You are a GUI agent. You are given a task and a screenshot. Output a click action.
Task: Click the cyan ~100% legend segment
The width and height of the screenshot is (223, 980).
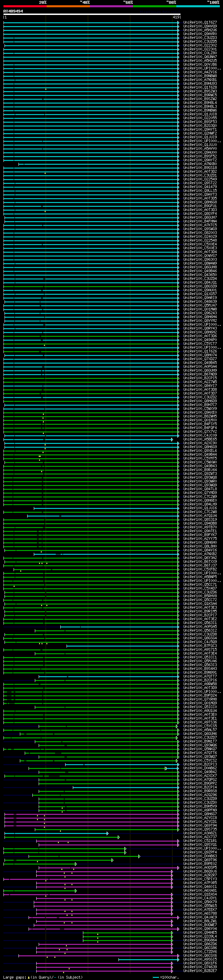pyautogui.click(x=198, y=6)
